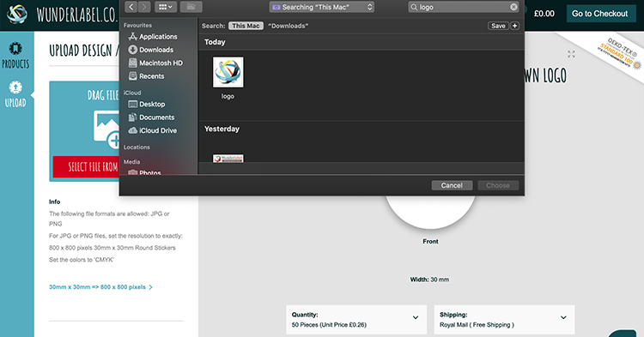The width and height of the screenshot is (644, 337).
Task: Click the Choose button
Action: (x=498, y=185)
